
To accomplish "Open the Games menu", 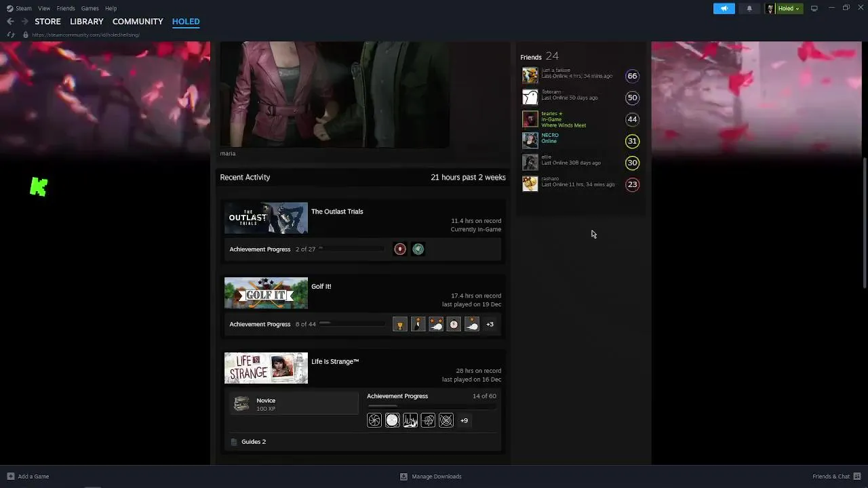I will (90, 8).
